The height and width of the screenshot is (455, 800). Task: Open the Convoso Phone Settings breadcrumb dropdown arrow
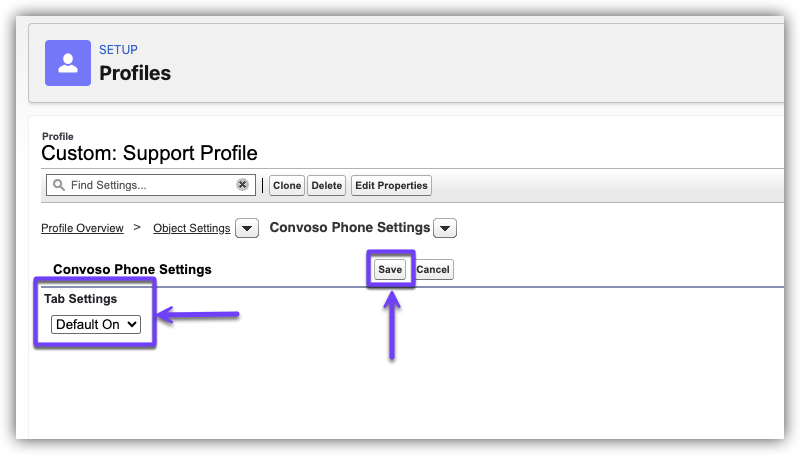pyautogui.click(x=447, y=228)
